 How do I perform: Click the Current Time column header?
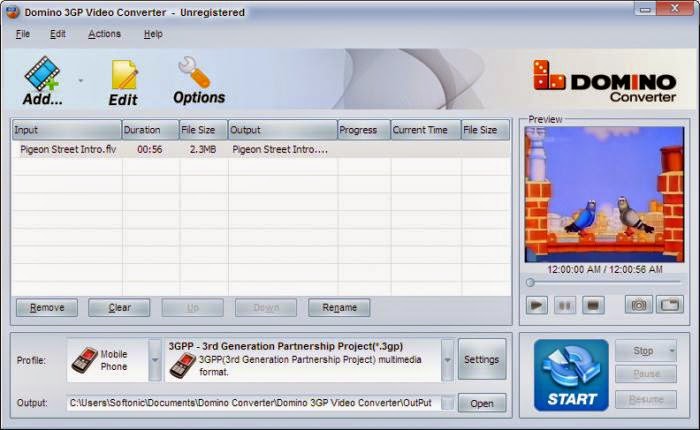(426, 130)
